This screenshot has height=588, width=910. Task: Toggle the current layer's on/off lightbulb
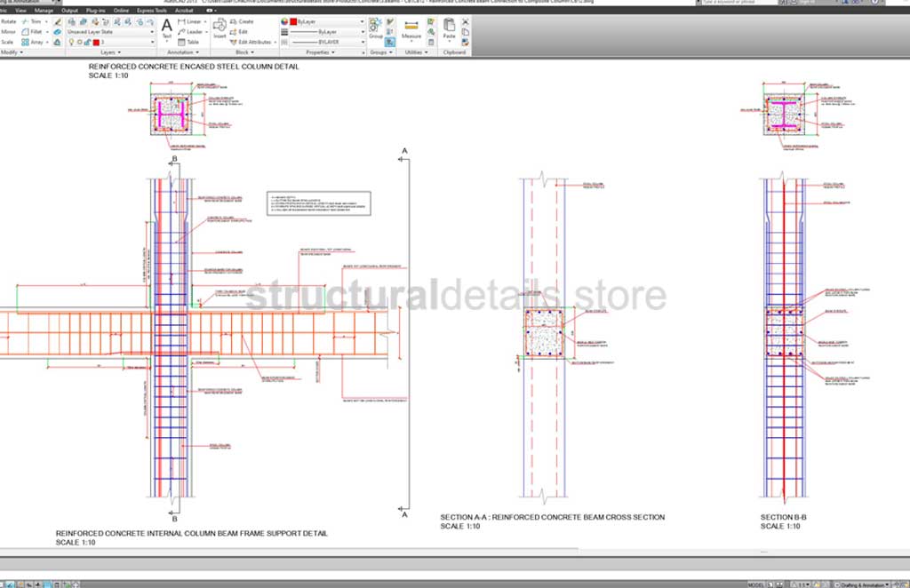71,42
